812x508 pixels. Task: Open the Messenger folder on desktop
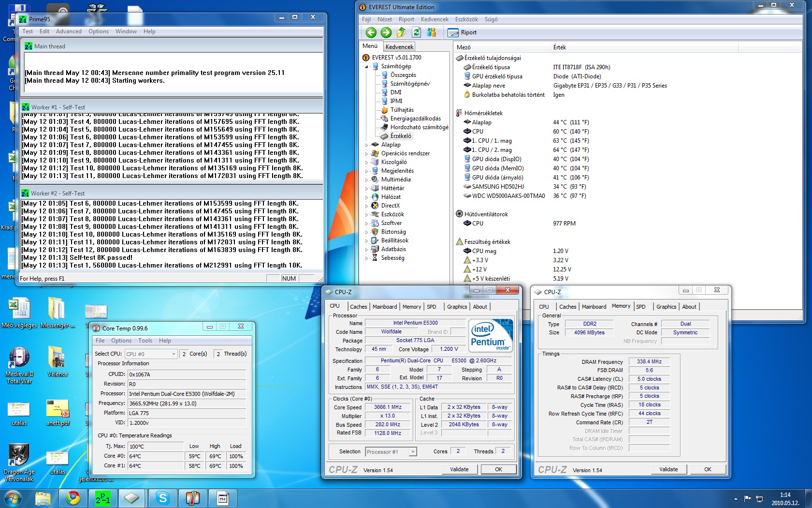[x=58, y=313]
